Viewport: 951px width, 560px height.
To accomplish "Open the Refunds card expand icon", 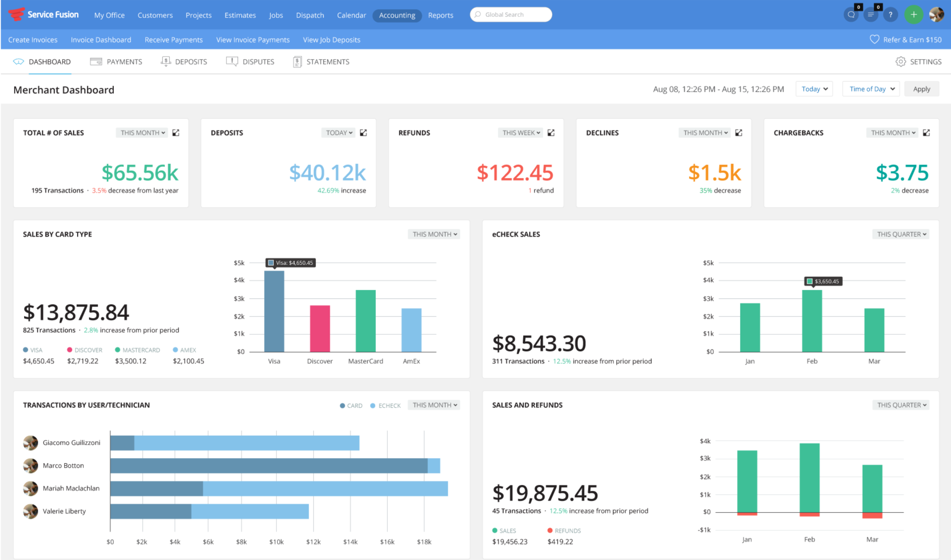I will coord(551,133).
